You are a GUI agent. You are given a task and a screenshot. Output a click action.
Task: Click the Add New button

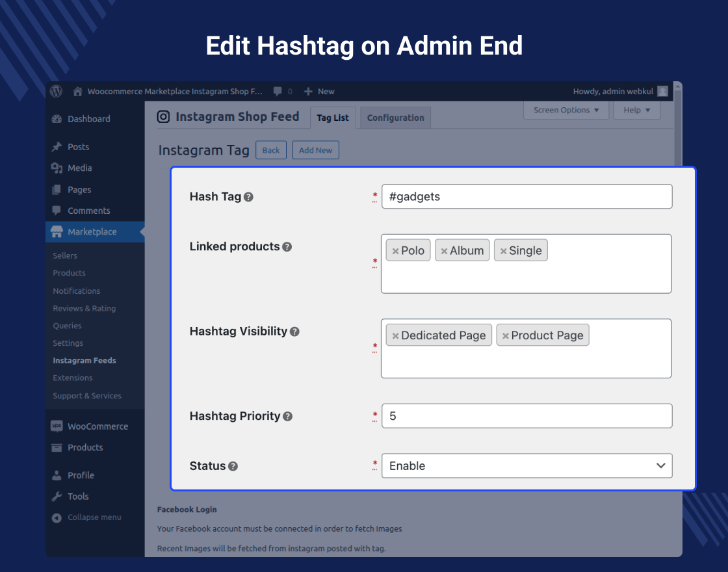316,150
